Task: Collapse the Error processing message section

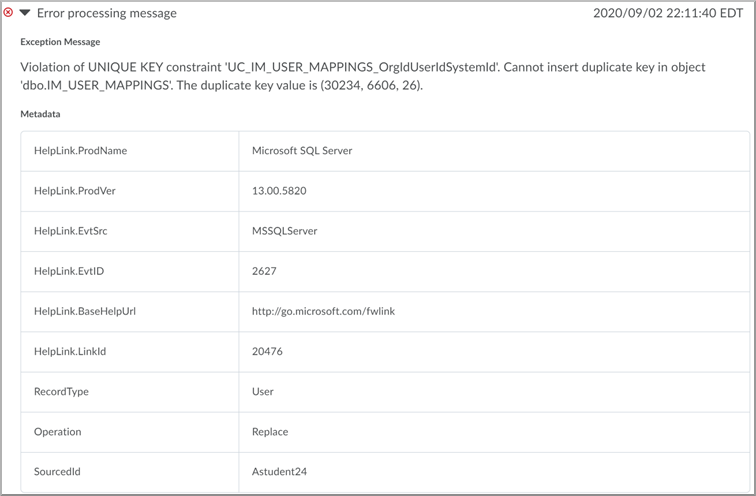Action: [x=25, y=13]
